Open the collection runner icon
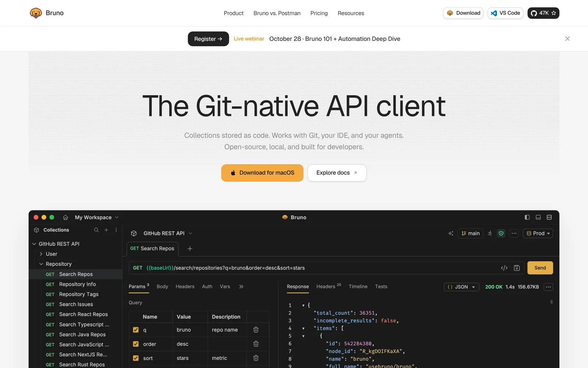The width and height of the screenshot is (588, 368). (x=490, y=233)
